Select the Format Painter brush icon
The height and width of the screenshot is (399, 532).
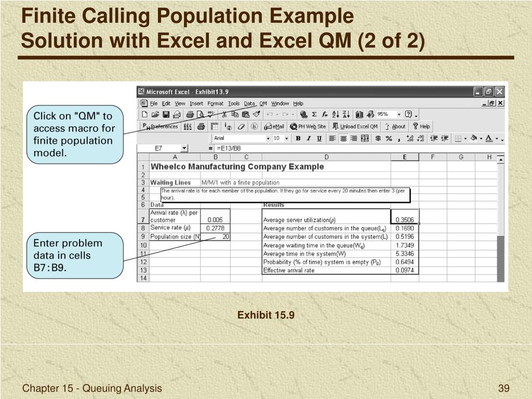tap(257, 114)
